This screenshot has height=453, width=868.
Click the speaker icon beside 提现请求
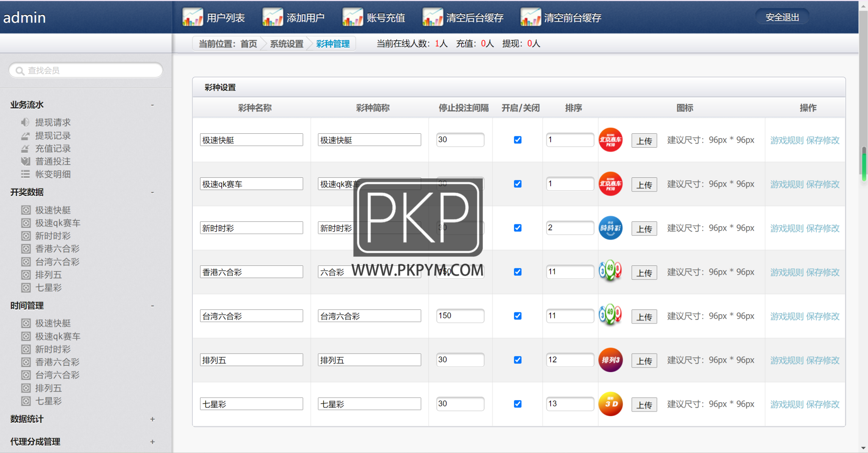point(25,122)
